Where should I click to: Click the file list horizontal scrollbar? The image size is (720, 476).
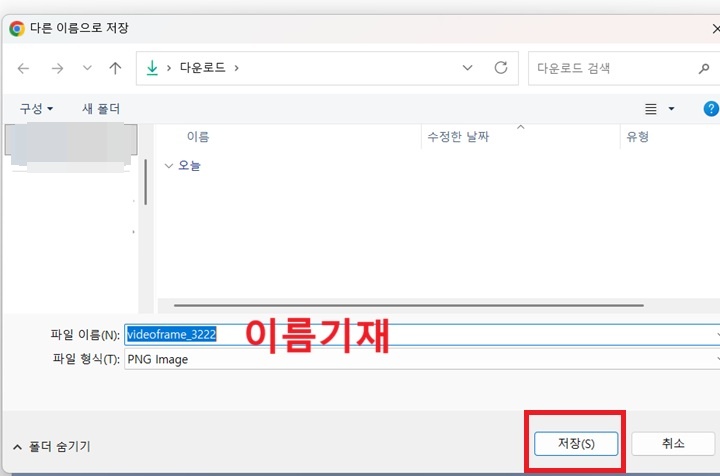click(409, 305)
